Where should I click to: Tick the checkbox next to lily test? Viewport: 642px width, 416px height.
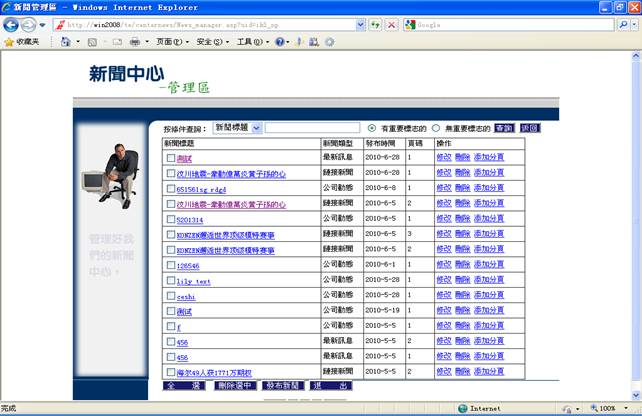(170, 280)
